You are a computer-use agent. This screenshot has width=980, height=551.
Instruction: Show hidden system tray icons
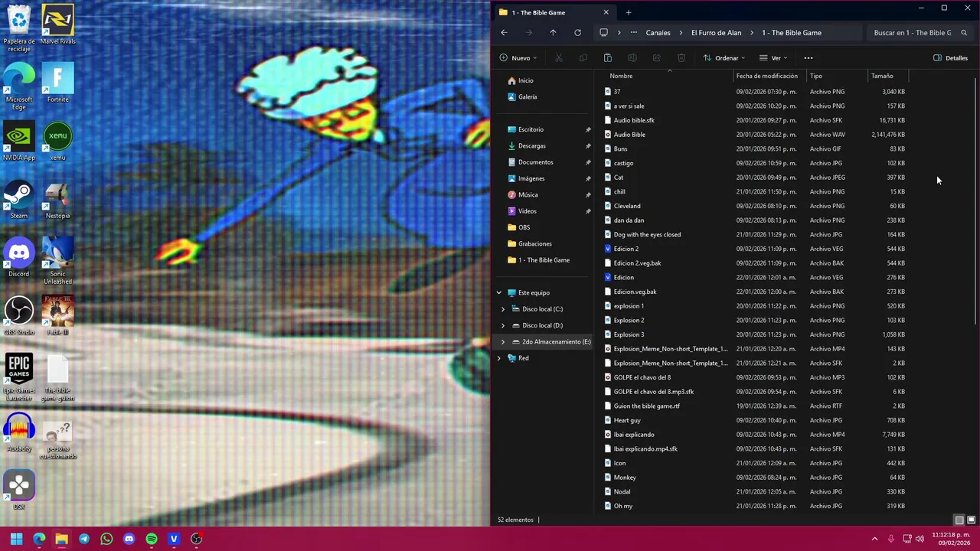[x=875, y=539]
